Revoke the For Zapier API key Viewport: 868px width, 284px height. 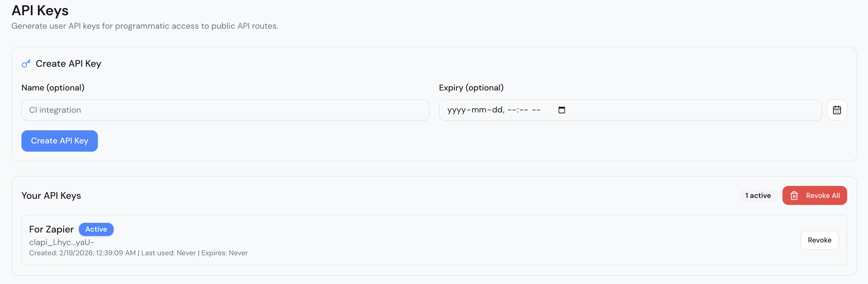819,240
